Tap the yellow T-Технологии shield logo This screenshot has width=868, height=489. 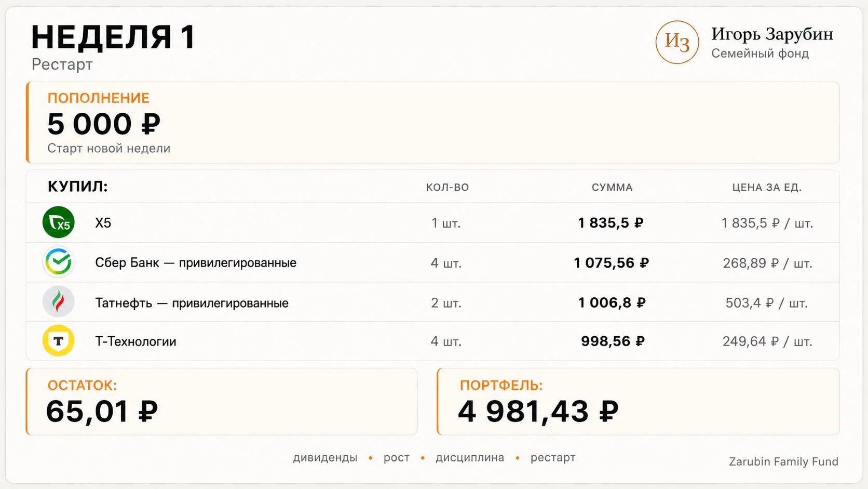point(59,341)
